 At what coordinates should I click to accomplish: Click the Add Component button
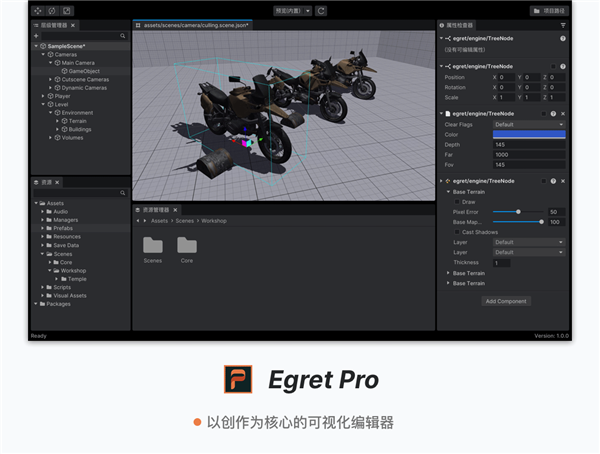506,301
